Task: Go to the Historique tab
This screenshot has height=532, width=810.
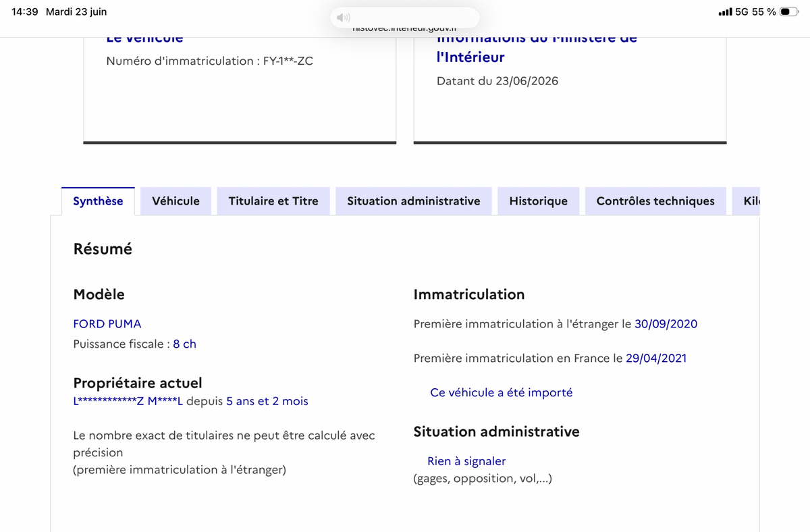Action: (x=539, y=201)
